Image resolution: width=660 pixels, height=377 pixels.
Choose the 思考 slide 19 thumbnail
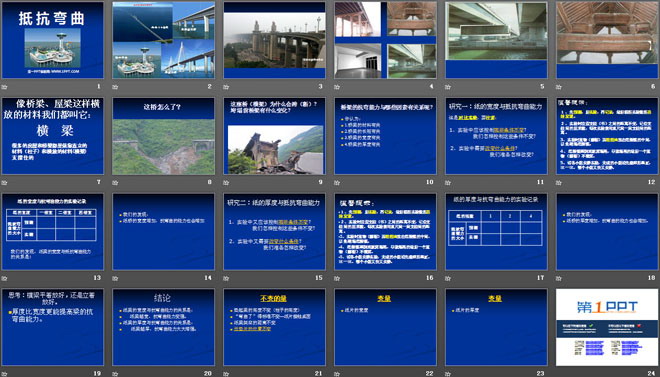[x=53, y=327]
